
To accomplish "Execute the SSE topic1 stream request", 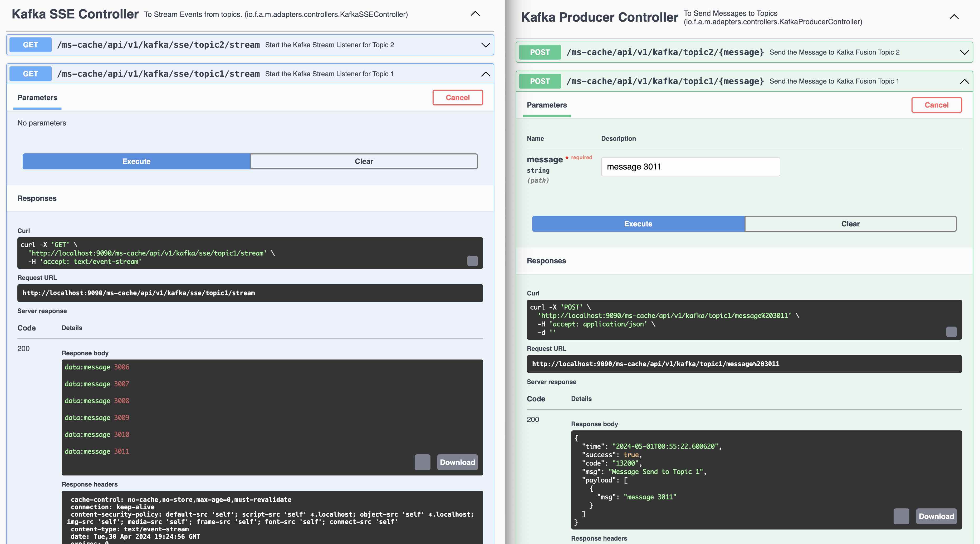I will pyautogui.click(x=136, y=161).
